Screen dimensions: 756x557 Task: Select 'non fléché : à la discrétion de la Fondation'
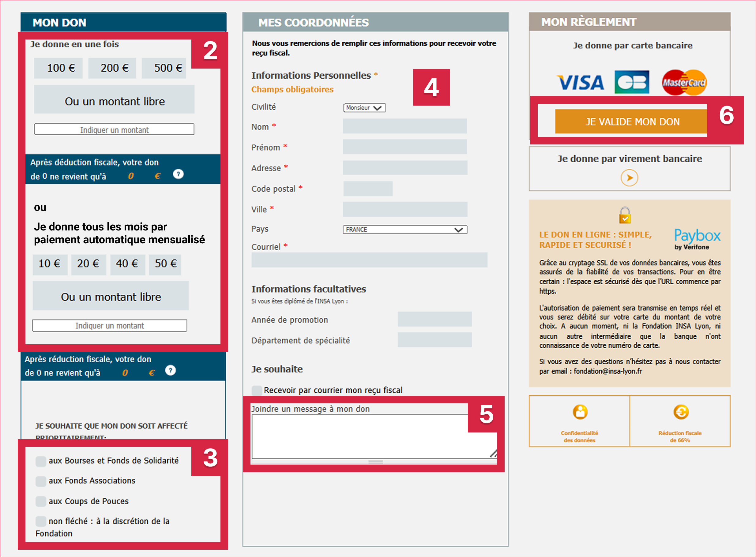40,521
